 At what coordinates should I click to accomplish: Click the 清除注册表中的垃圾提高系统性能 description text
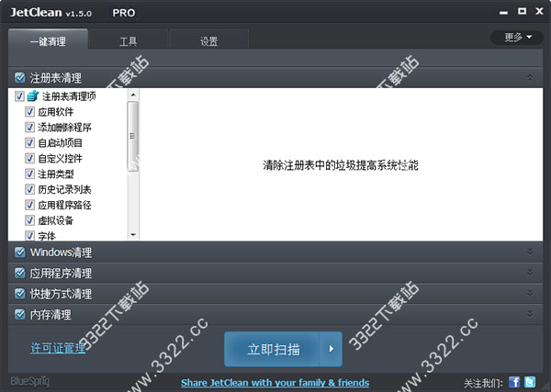[341, 165]
